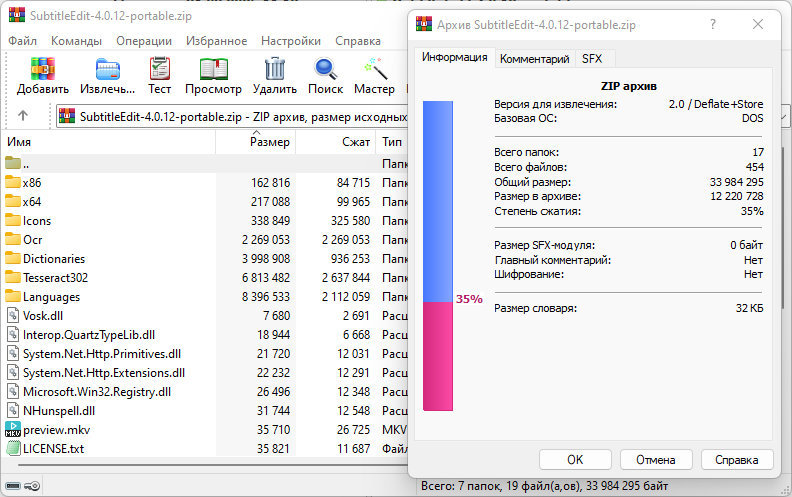Click the Ocr folder icon
The image size is (792, 497).
[x=13, y=239]
